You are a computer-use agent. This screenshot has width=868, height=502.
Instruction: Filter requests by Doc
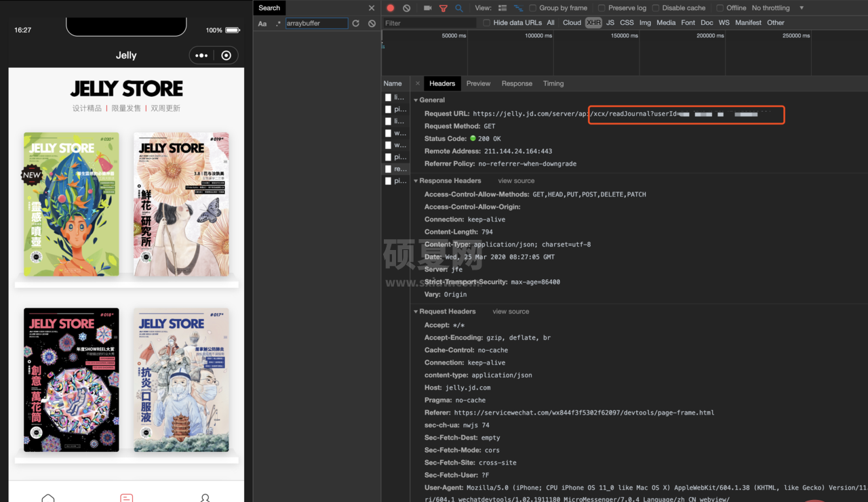pyautogui.click(x=707, y=23)
